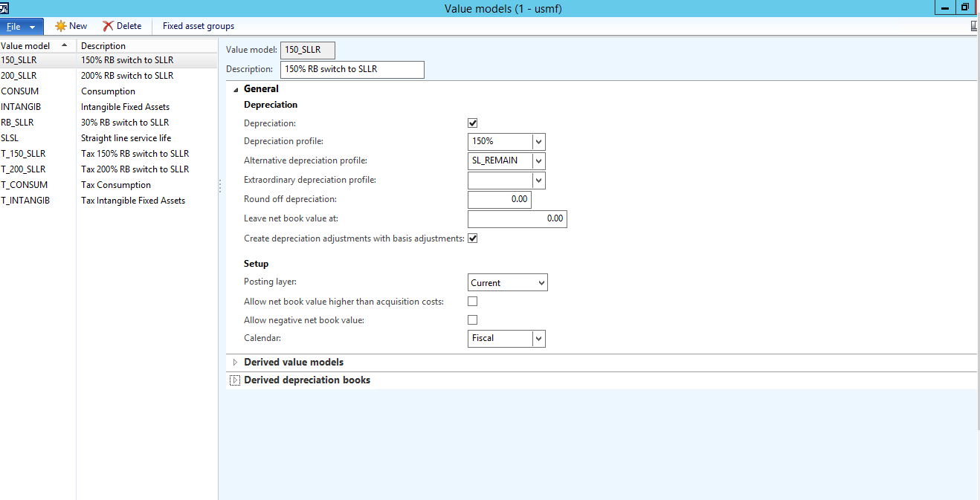
Task: Click the pane splitter grip handle
Action: click(x=220, y=186)
